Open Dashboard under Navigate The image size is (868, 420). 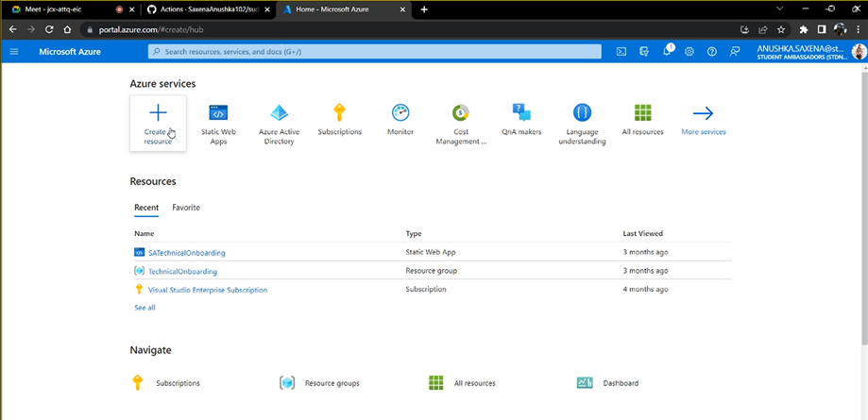621,383
